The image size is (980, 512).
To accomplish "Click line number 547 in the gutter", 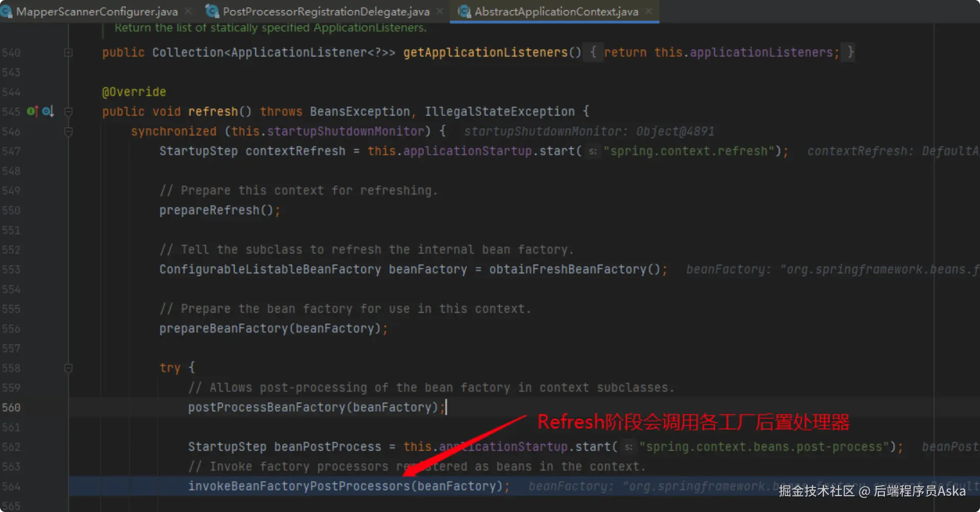I will [11, 151].
